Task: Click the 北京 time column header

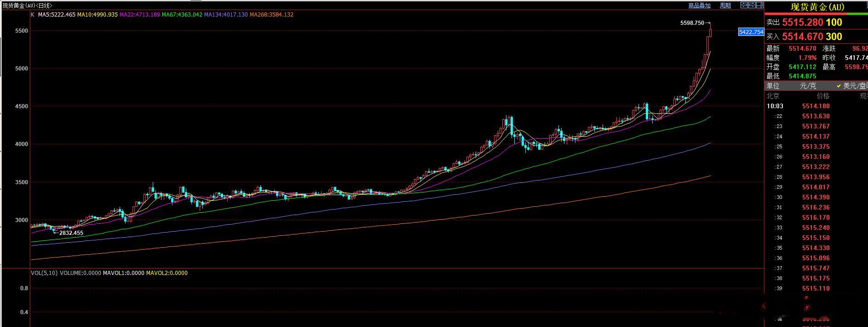Action: pyautogui.click(x=773, y=96)
